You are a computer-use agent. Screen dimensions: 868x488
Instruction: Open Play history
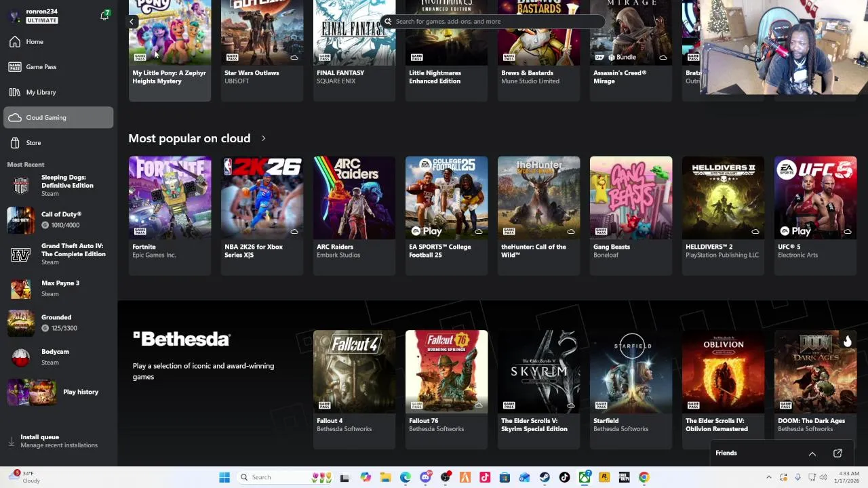58,392
